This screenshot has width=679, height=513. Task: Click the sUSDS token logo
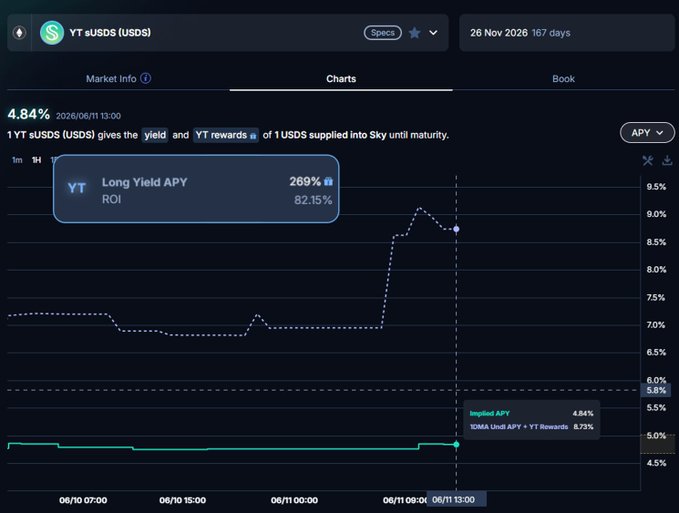[52, 33]
